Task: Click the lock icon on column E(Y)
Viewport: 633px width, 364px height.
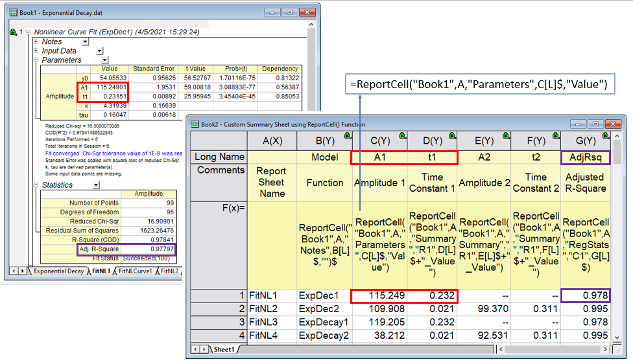Action: coord(507,135)
